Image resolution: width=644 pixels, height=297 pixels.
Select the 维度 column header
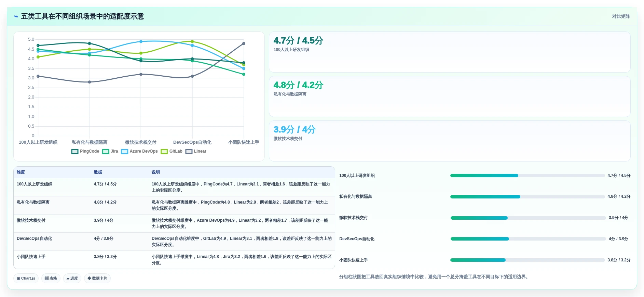(x=21, y=172)
